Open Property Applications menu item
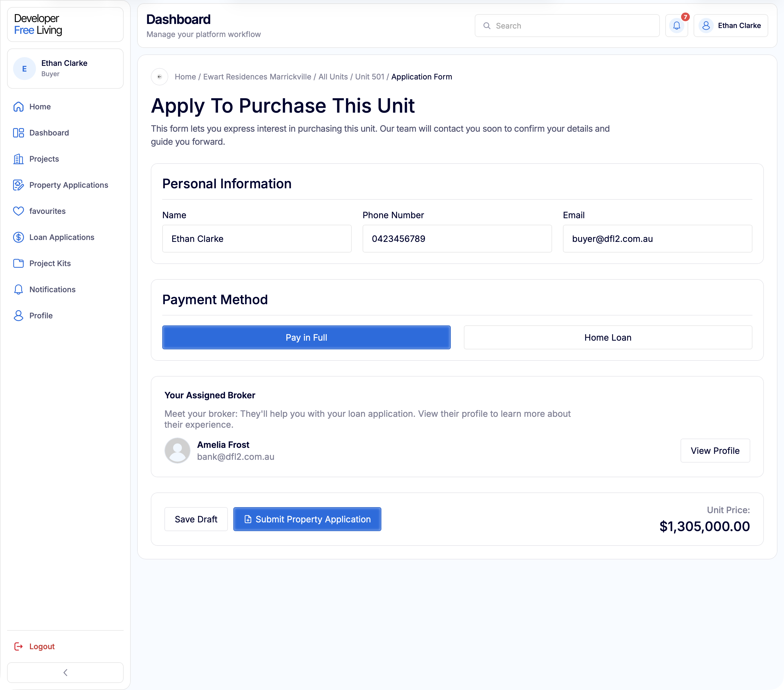 click(65, 185)
